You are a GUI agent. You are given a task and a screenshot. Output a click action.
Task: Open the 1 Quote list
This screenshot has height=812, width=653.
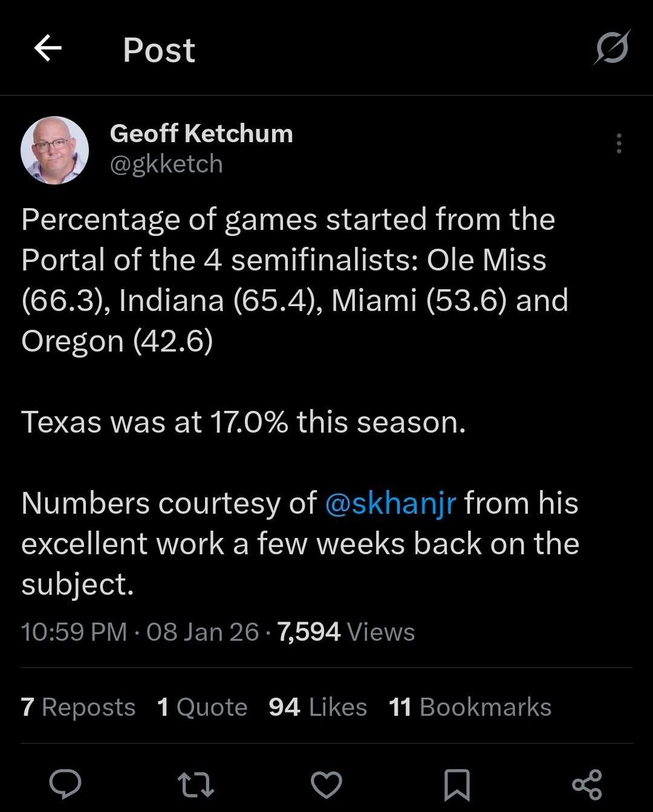click(x=202, y=707)
